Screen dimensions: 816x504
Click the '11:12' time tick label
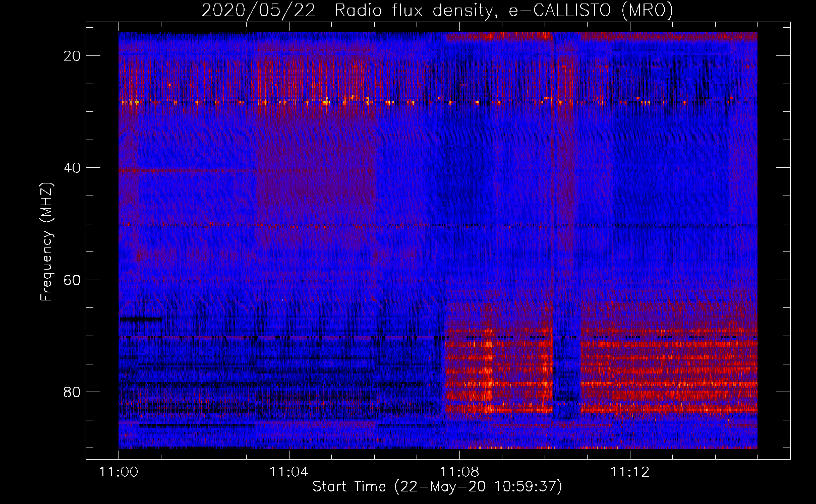629,472
